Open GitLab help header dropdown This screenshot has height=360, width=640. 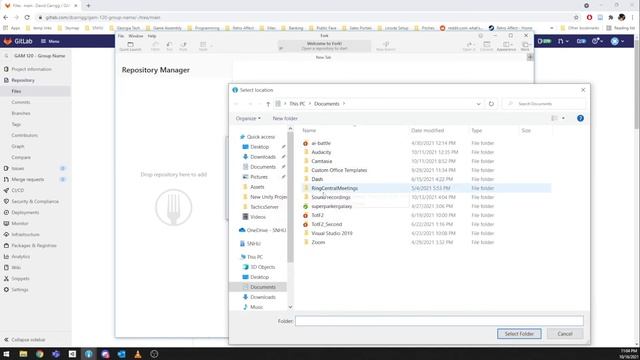[x=597, y=41]
